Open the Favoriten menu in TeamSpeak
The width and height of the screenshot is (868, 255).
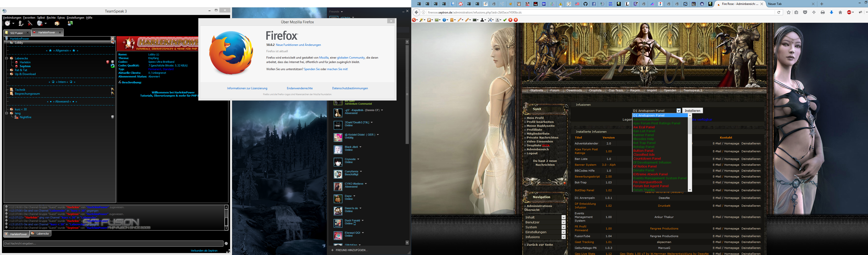pyautogui.click(x=29, y=18)
